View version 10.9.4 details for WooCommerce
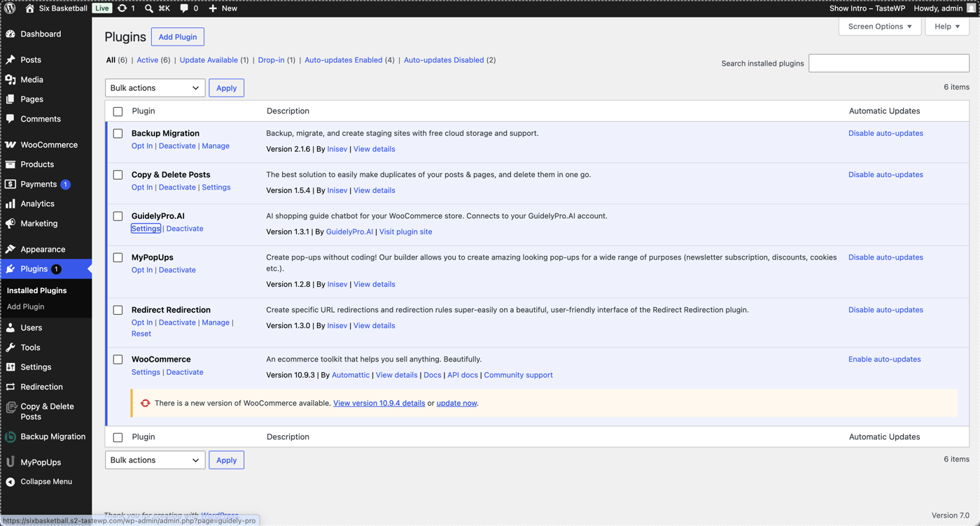Screen dimensions: 980x526 [379, 404]
